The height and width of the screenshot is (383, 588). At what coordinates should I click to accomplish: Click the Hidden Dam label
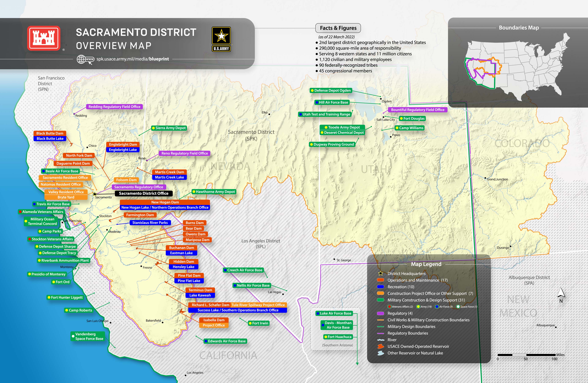[184, 262]
